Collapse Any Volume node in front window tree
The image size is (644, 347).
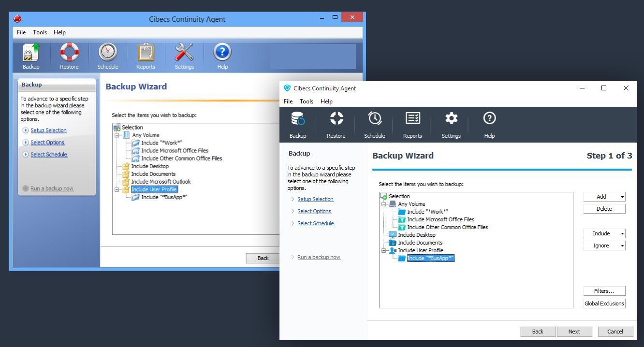click(x=384, y=204)
